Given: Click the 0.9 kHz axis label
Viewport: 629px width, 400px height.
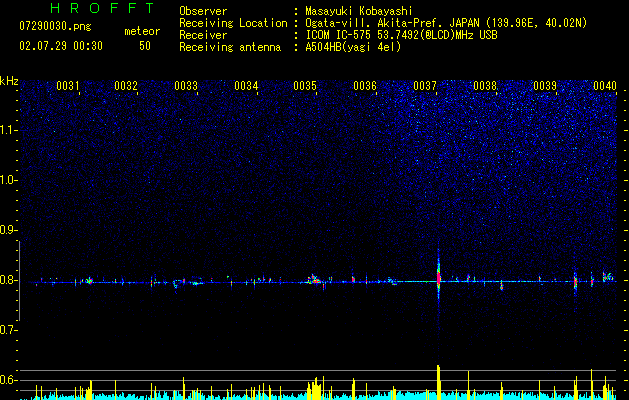Looking at the screenshot, I should [x=9, y=230].
